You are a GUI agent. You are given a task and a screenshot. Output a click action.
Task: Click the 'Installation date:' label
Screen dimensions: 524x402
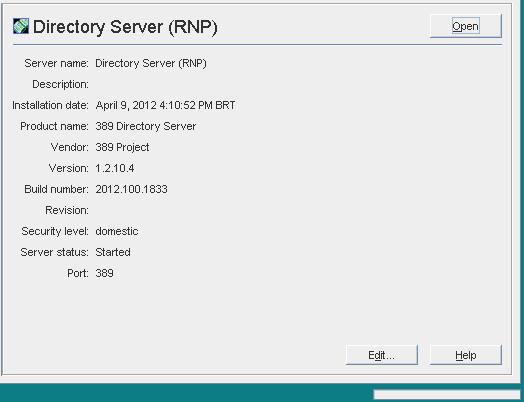pyautogui.click(x=50, y=105)
